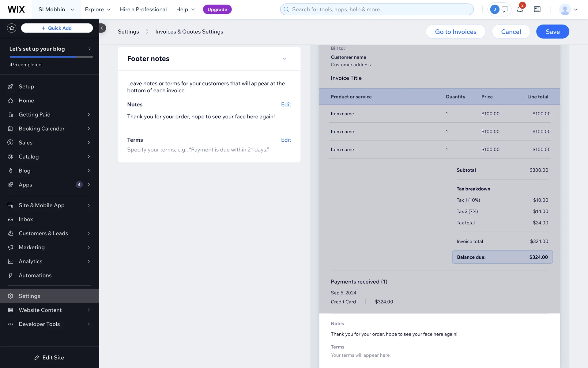Screen dimensions: 588x368
Task: Open Automations in the sidebar
Action: pyautogui.click(x=35, y=275)
